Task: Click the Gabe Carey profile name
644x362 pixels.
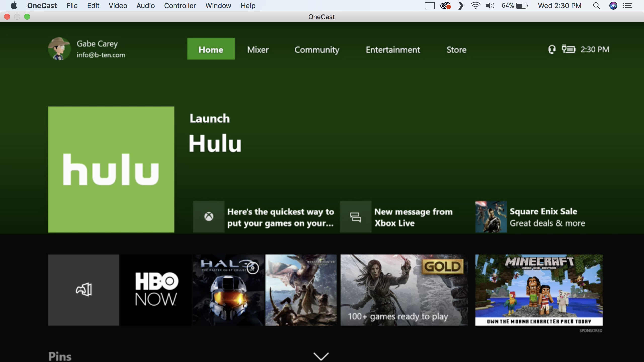Action: coord(97,44)
